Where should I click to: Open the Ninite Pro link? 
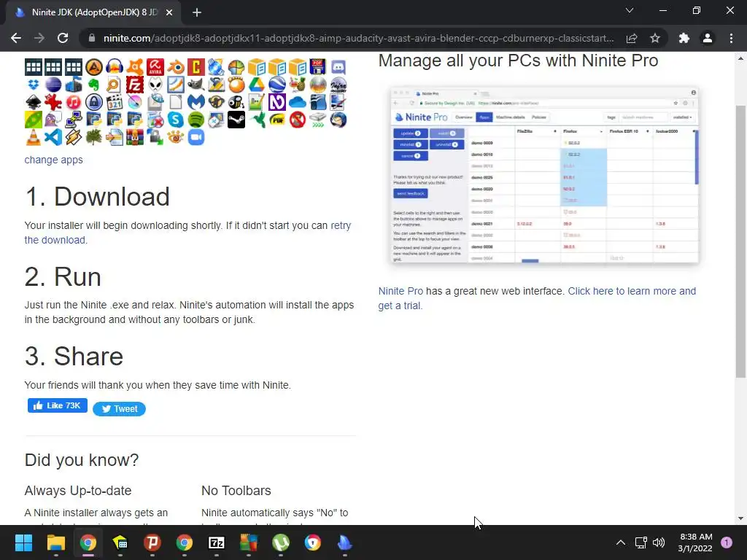pos(400,291)
